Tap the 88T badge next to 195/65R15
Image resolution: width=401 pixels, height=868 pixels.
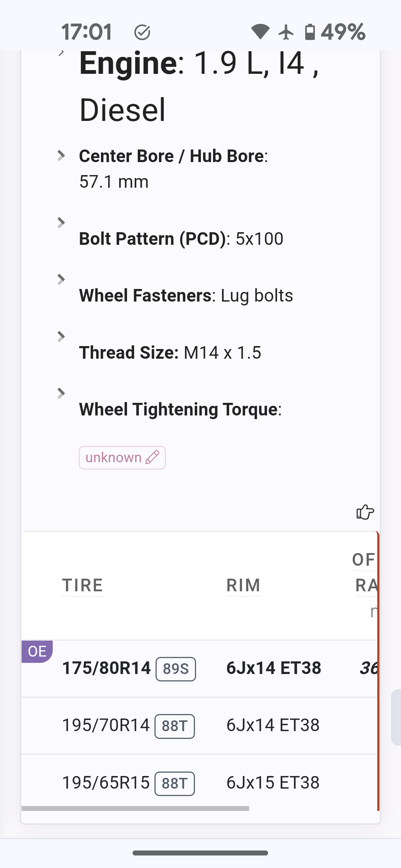(x=175, y=783)
